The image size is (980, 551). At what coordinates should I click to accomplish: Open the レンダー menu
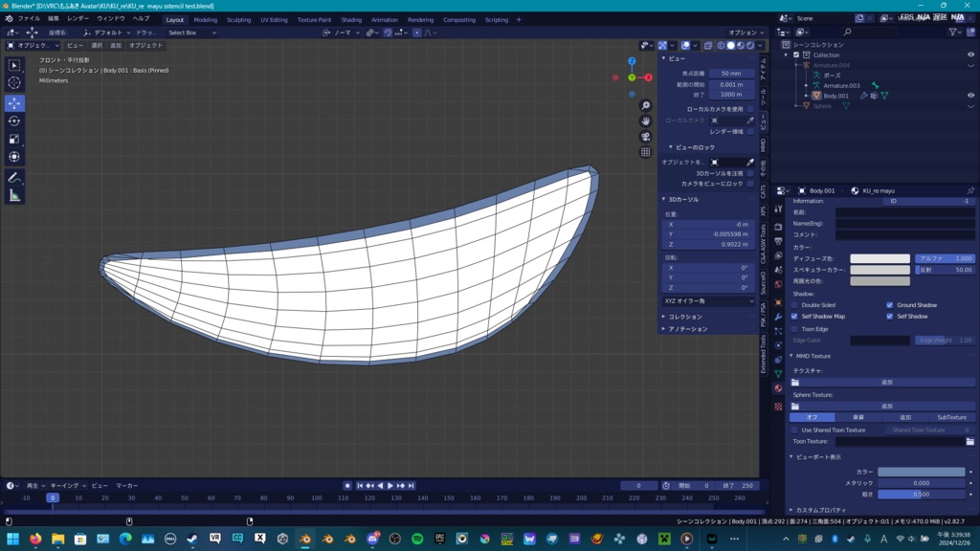point(78,19)
